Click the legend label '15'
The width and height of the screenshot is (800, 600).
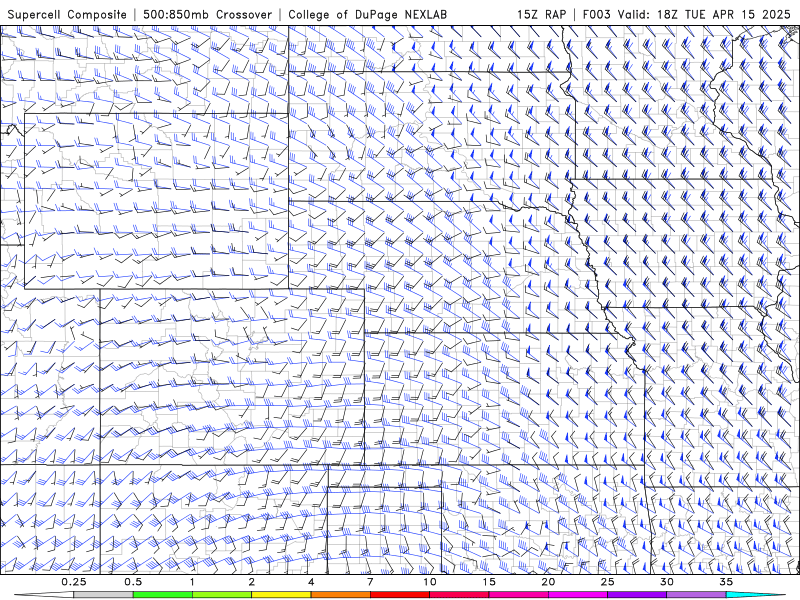(x=489, y=582)
